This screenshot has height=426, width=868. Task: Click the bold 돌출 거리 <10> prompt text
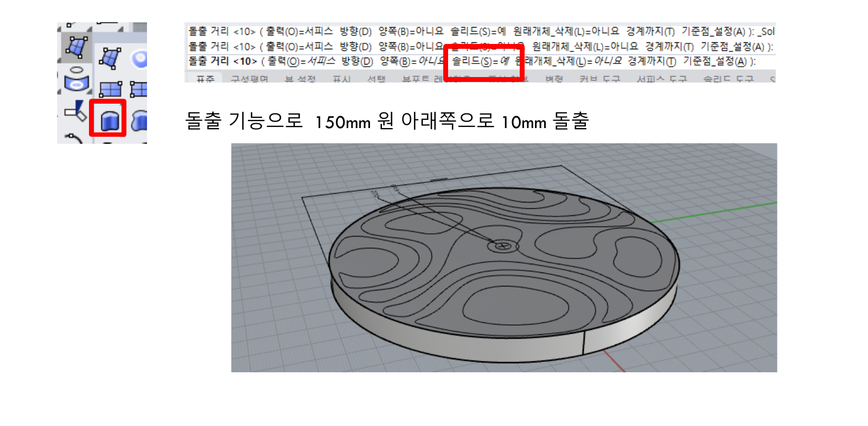tap(222, 61)
